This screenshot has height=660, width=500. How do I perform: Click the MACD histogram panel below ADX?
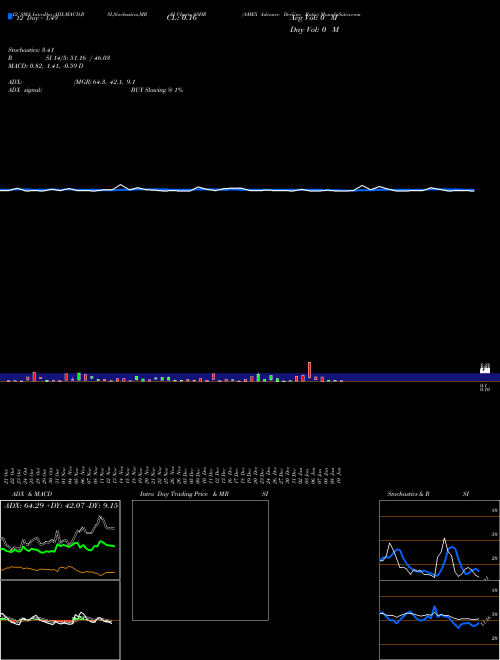point(60,620)
